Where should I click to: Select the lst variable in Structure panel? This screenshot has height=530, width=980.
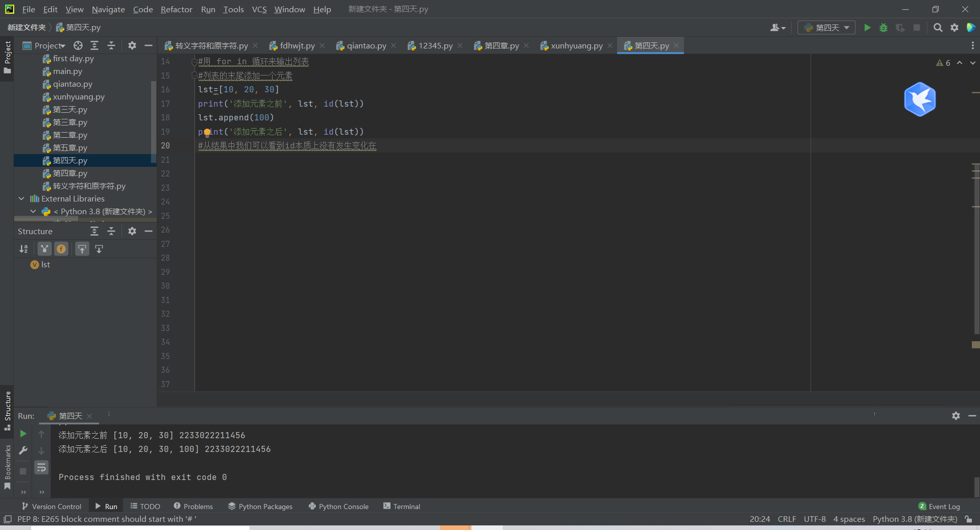pos(44,264)
